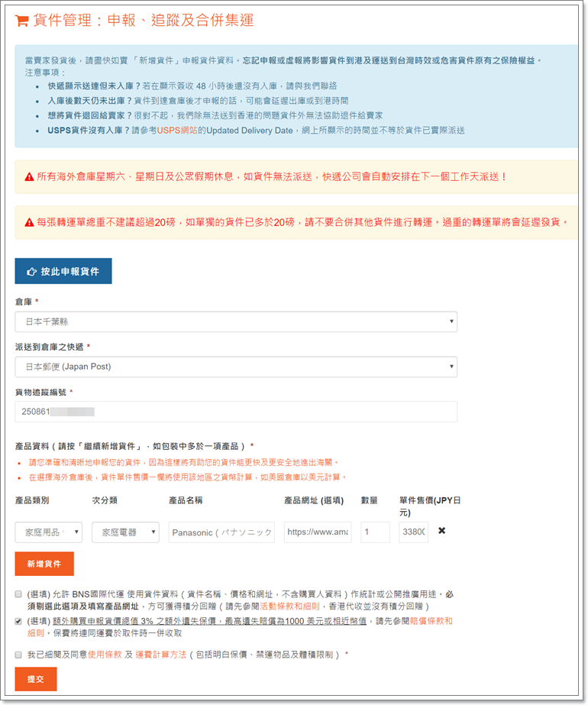Open the USPS網站 link
The width and height of the screenshot is (588, 705).
(x=177, y=131)
